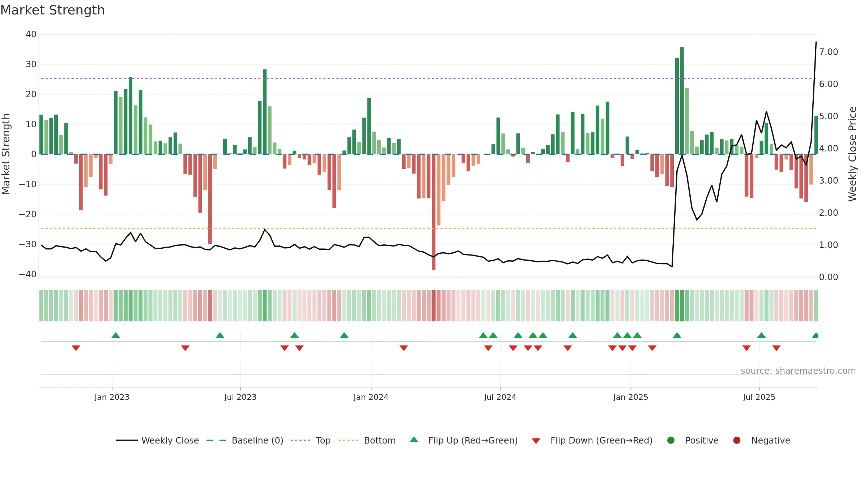Click the Market Strength chart title
Viewport: 868px width, 488px height.
coord(52,10)
